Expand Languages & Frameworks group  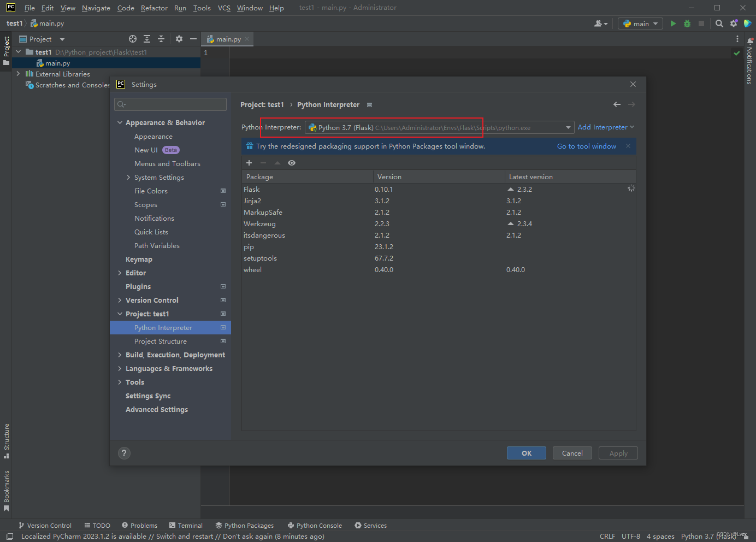coord(120,369)
